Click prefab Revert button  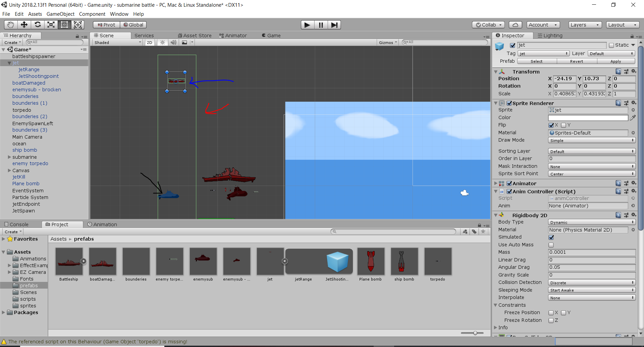(577, 61)
